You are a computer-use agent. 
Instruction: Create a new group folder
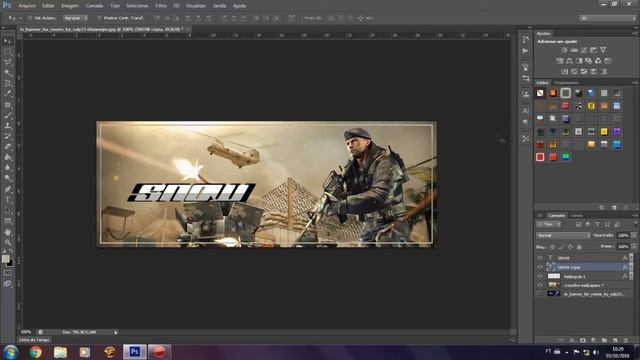[604, 340]
